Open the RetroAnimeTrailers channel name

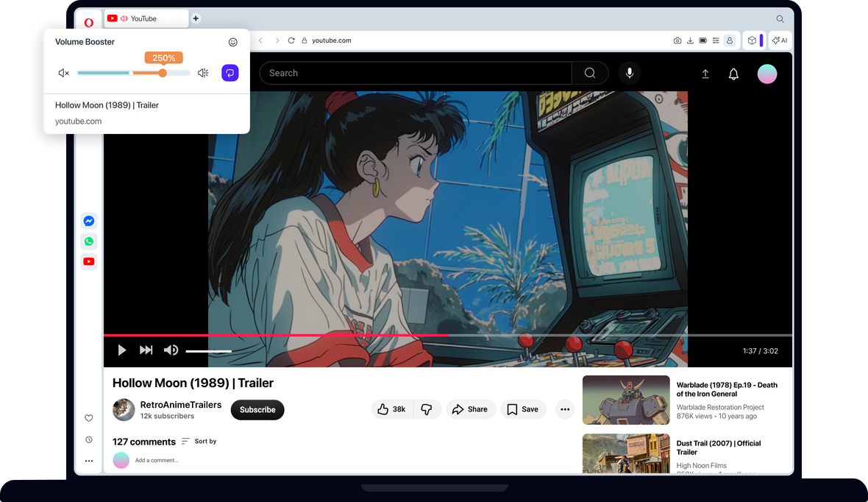coord(180,405)
